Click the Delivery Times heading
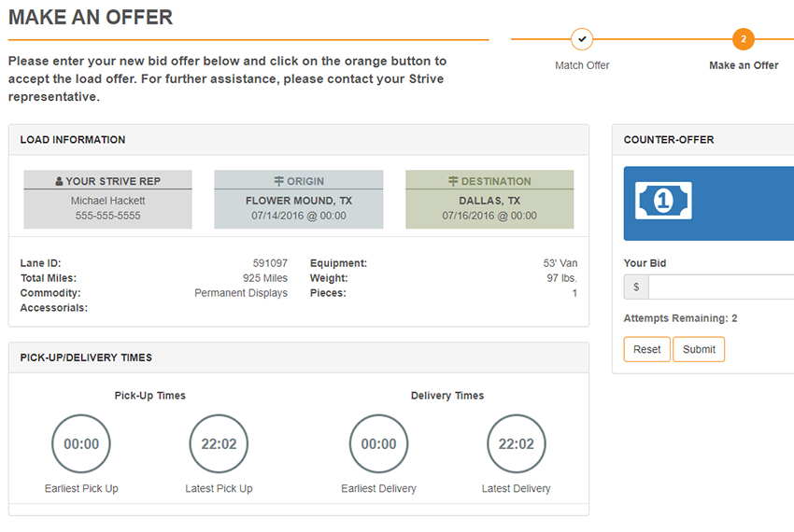 click(447, 396)
